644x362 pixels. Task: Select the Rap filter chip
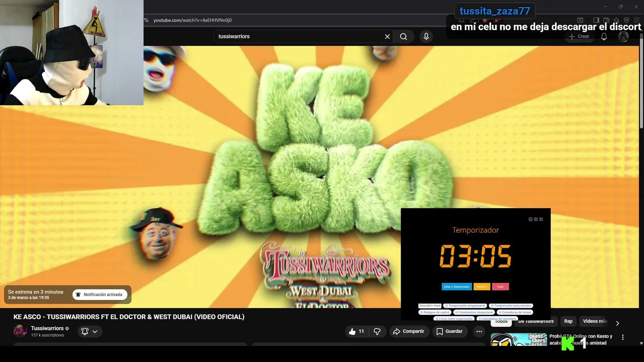pos(568,321)
